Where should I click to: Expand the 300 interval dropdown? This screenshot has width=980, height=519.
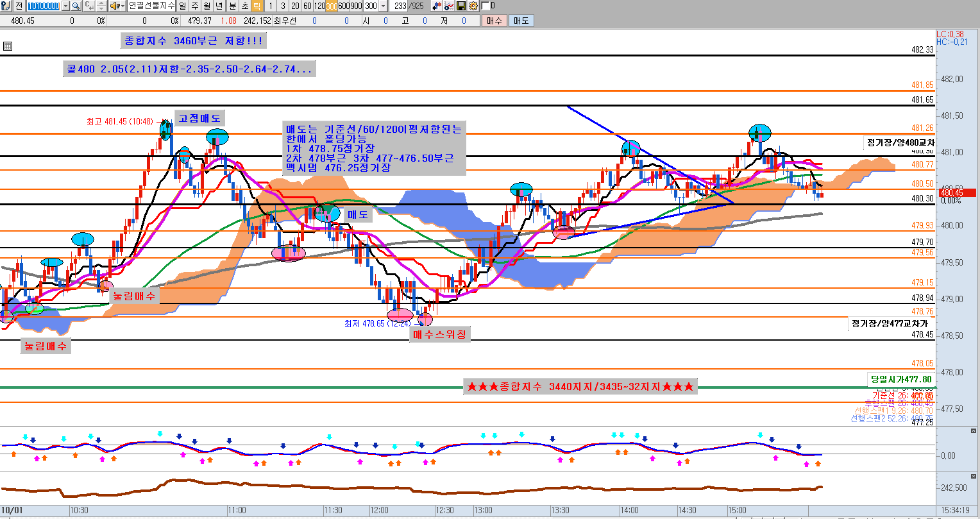pyautogui.click(x=384, y=6)
